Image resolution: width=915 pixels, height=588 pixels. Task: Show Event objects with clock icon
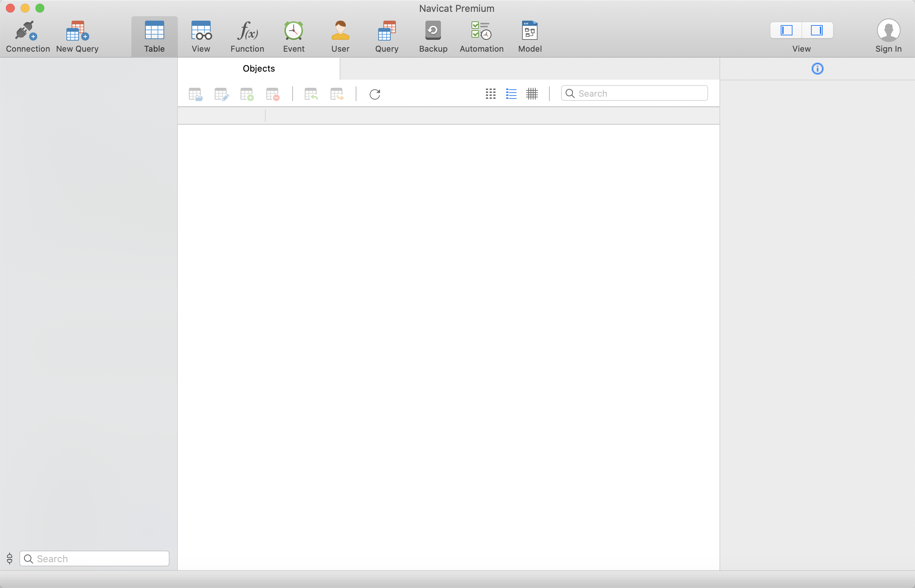[x=293, y=31]
